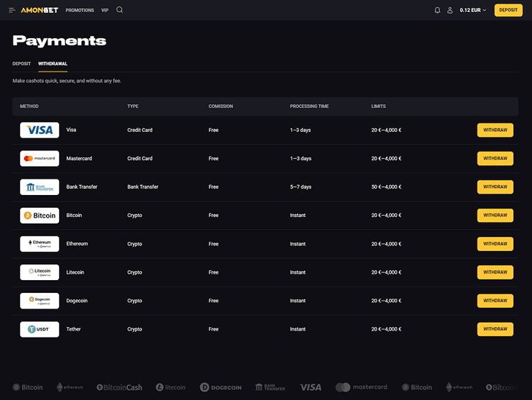Click the first ethereum logo in footer
Viewport: 532px width, 400px height.
[x=70, y=387]
